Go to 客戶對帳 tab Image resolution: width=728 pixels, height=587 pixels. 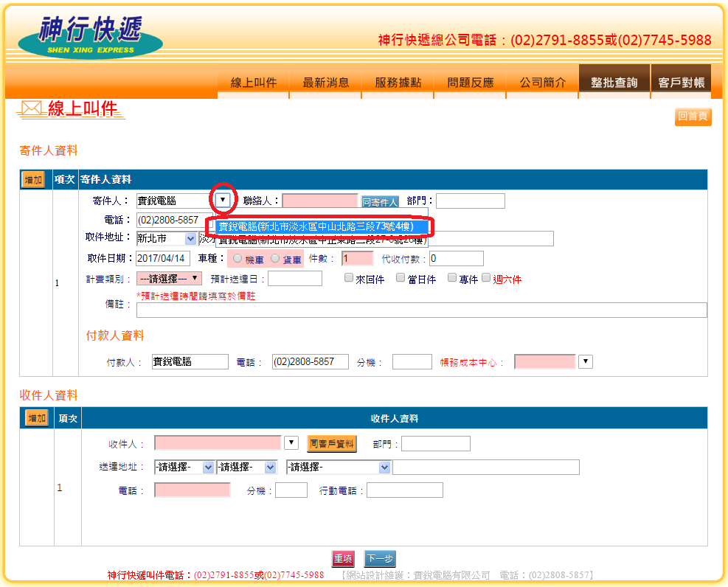[681, 83]
